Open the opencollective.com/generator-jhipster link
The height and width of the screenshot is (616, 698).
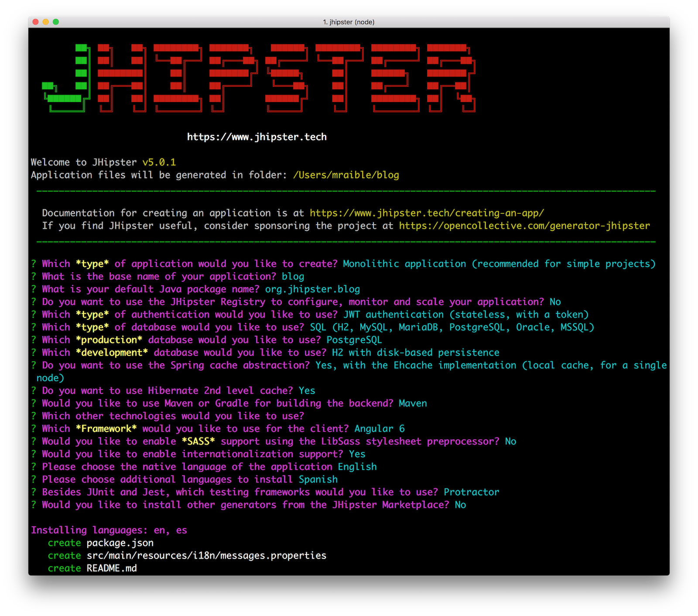click(x=524, y=226)
